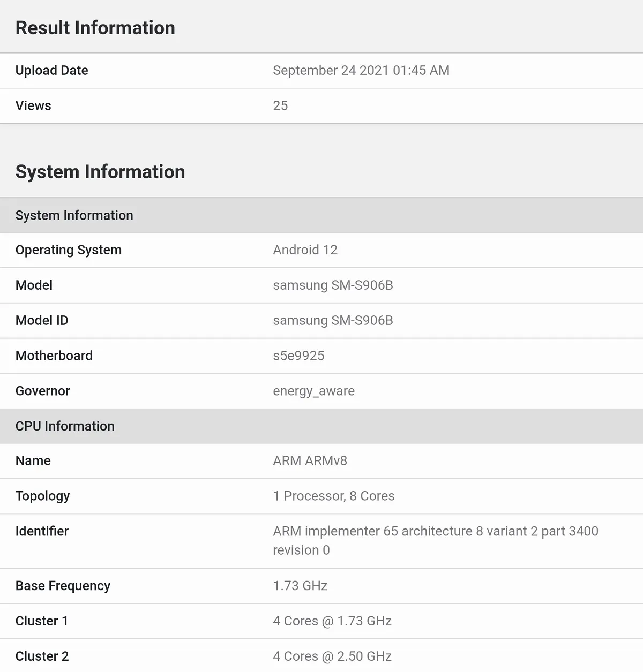Select the Operating System row label

pos(69,250)
